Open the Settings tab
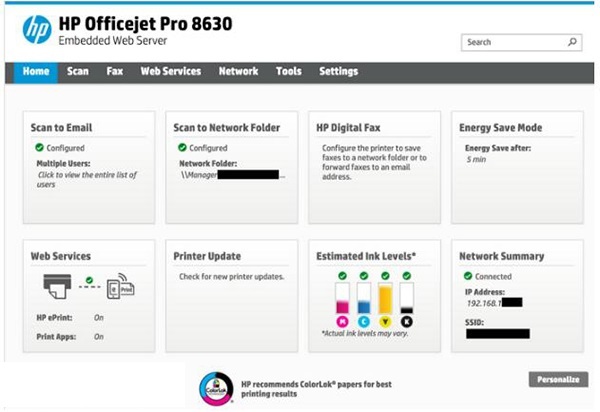The width and height of the screenshot is (600, 412). point(339,72)
